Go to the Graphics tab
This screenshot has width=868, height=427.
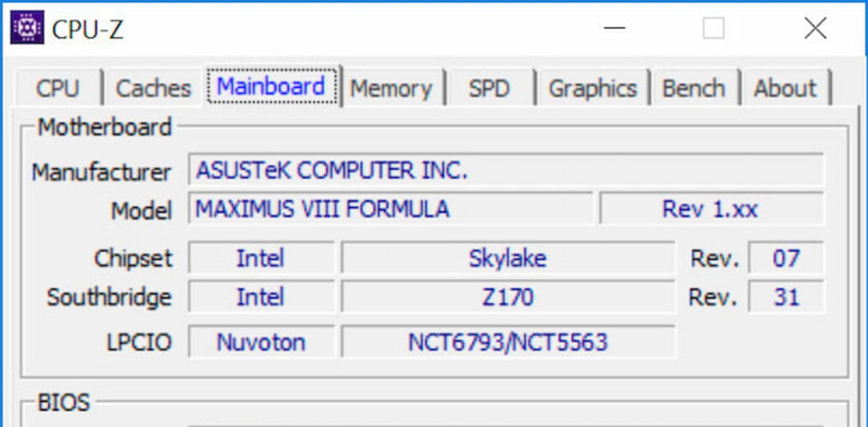(592, 88)
